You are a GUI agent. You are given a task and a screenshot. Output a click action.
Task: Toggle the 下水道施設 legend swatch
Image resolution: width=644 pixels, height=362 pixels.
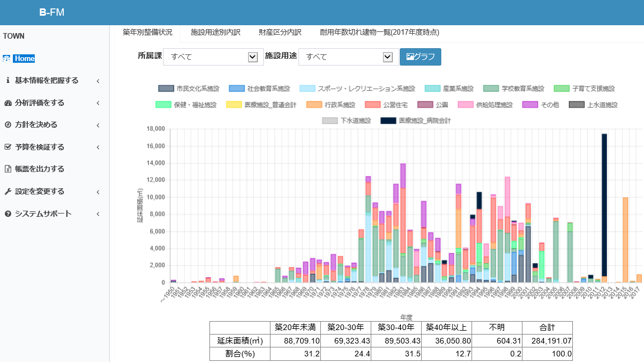coord(330,120)
